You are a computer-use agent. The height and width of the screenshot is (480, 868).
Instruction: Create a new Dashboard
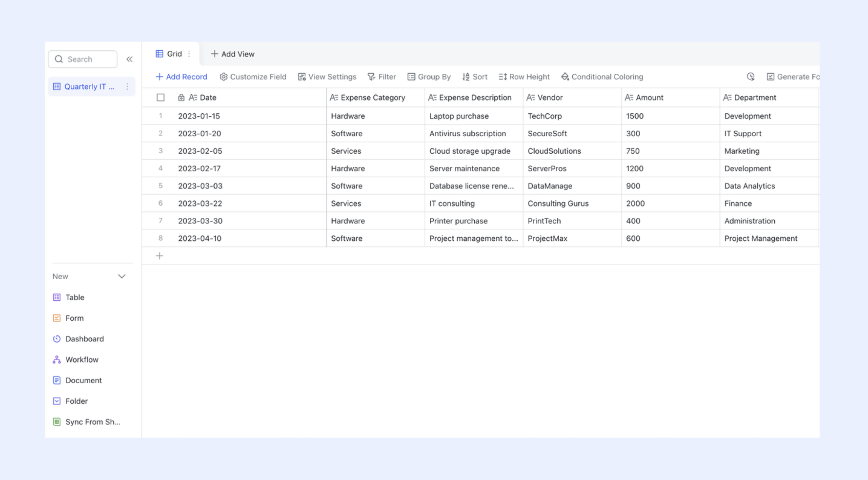pyautogui.click(x=78, y=339)
